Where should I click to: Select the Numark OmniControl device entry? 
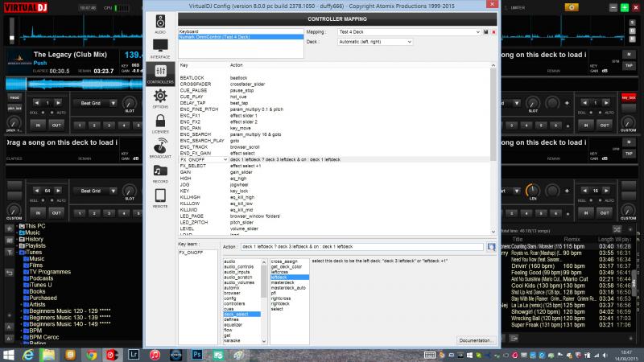pos(241,36)
